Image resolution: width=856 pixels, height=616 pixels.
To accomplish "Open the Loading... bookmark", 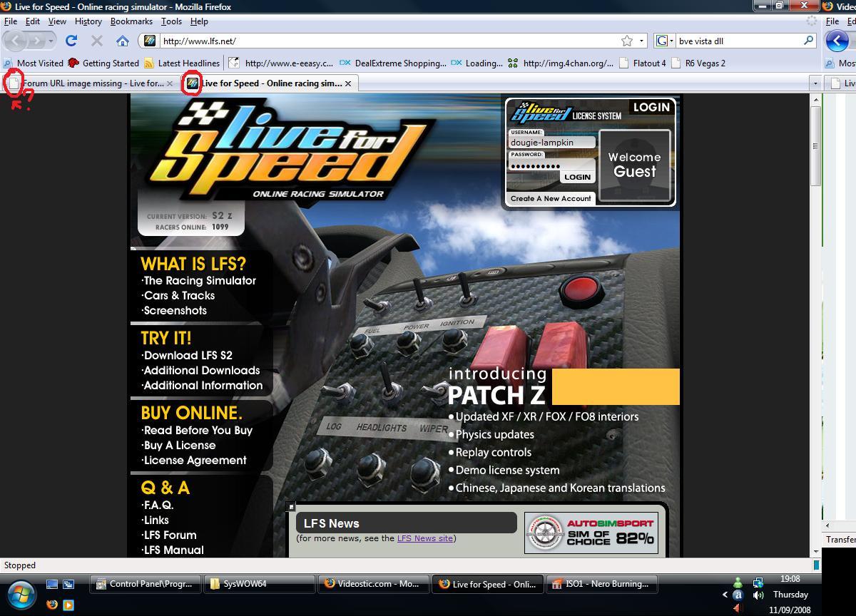I will click(x=477, y=63).
